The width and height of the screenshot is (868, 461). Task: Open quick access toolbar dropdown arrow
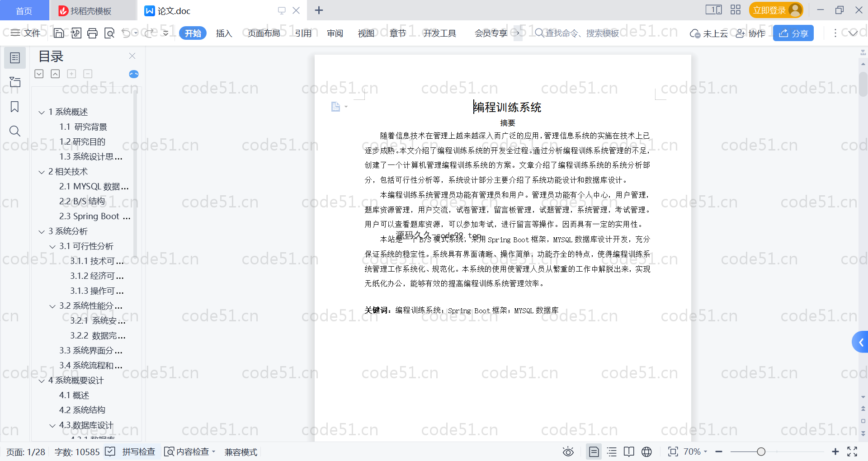(x=166, y=33)
